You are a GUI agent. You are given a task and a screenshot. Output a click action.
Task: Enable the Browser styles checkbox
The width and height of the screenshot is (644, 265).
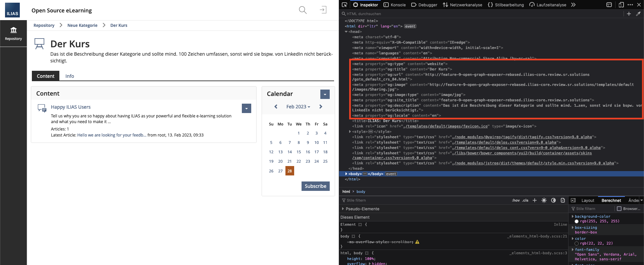pyautogui.click(x=619, y=209)
